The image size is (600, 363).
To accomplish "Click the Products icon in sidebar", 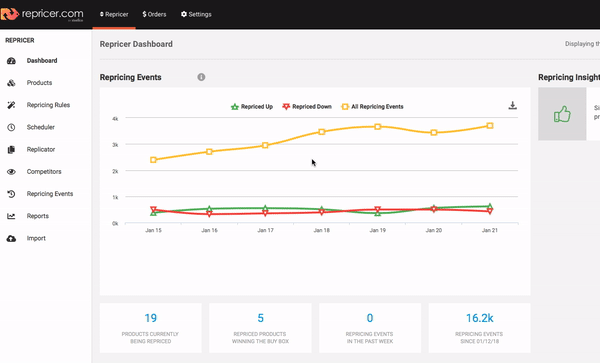I will click(11, 83).
